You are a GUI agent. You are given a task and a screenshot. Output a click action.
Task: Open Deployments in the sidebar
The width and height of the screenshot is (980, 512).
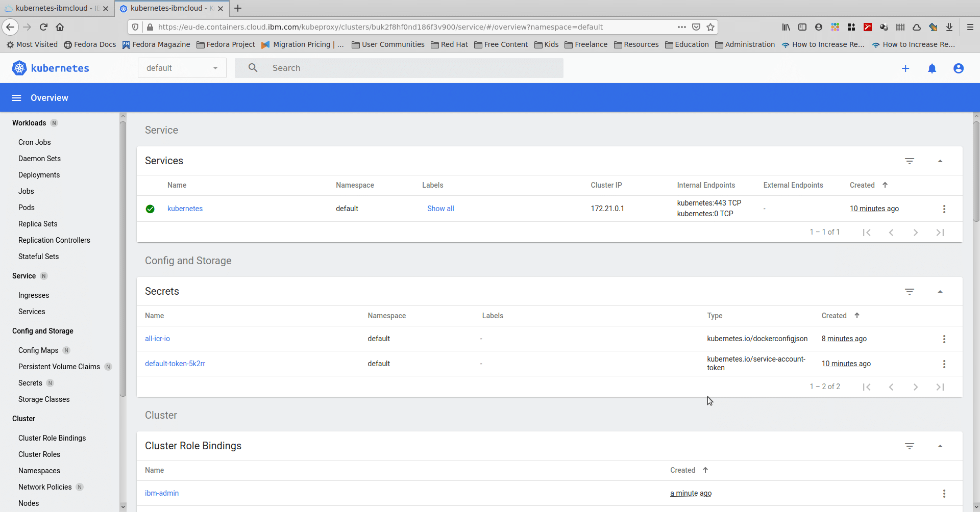[x=39, y=175]
